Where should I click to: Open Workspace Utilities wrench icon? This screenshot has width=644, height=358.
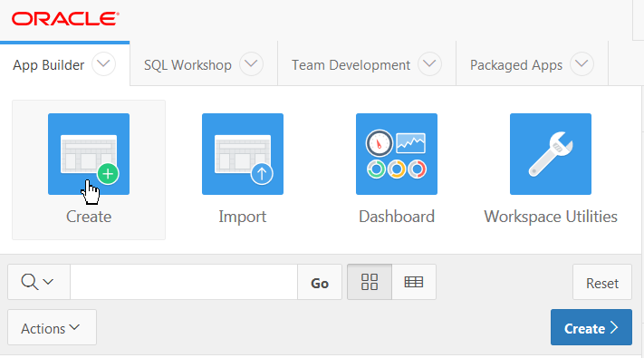click(x=551, y=154)
